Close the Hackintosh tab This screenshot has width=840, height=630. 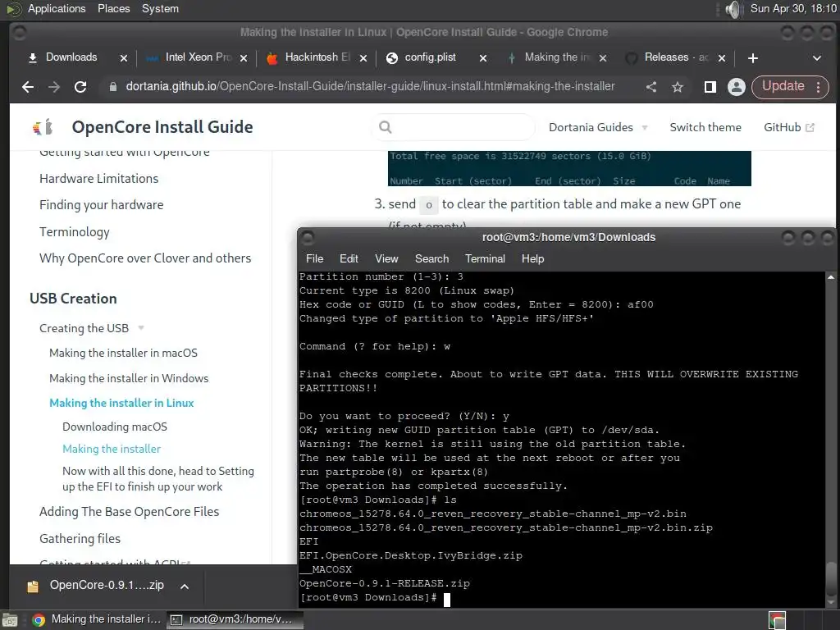point(363,58)
